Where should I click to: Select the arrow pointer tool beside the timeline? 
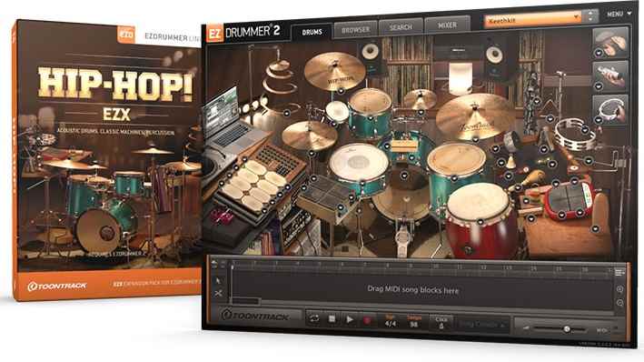218,280
